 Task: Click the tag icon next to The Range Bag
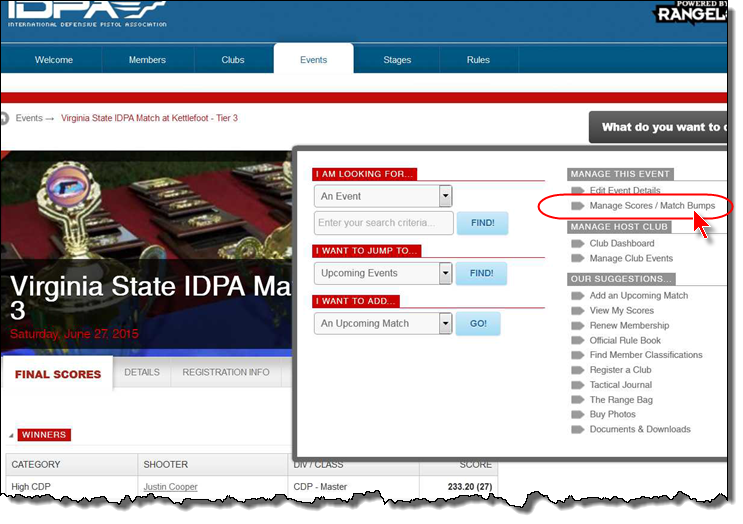coord(578,400)
